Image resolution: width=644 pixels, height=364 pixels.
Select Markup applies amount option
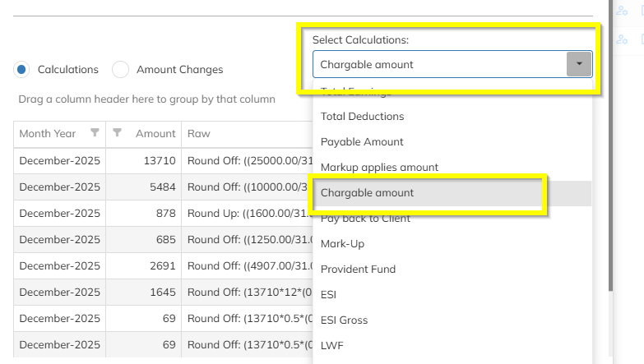click(379, 168)
